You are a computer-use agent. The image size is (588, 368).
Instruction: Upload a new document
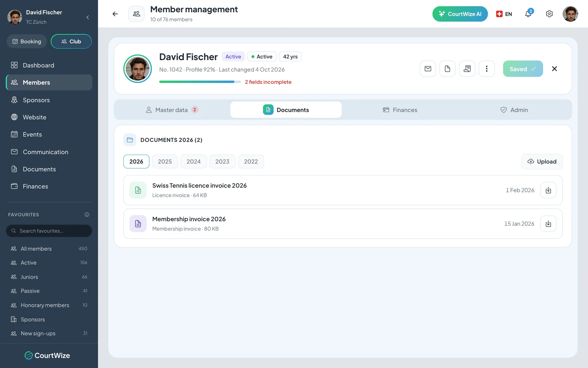click(x=542, y=162)
